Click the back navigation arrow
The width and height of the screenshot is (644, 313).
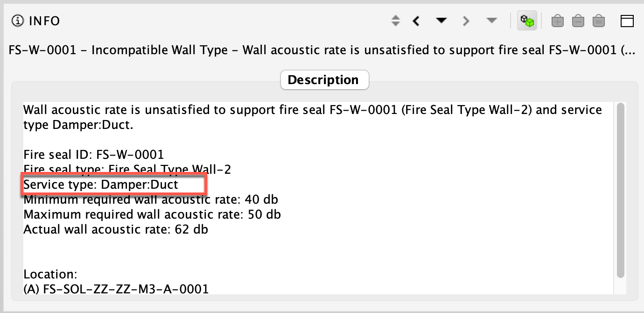coord(416,21)
